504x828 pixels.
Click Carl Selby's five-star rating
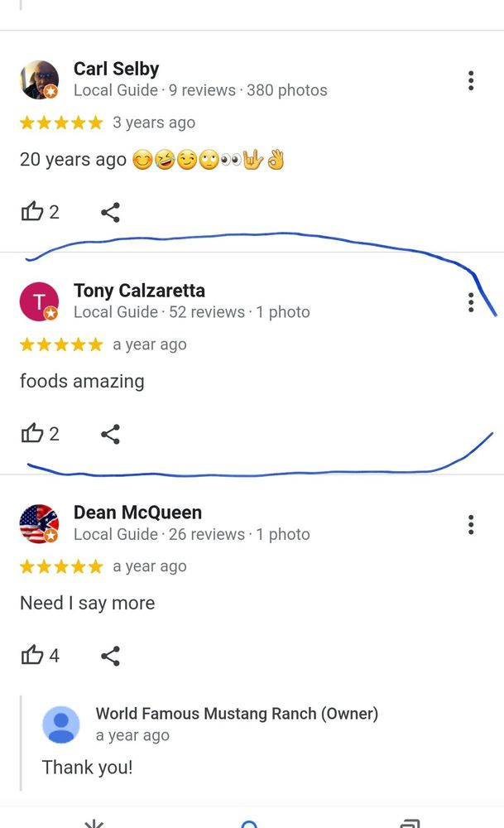[x=61, y=123]
